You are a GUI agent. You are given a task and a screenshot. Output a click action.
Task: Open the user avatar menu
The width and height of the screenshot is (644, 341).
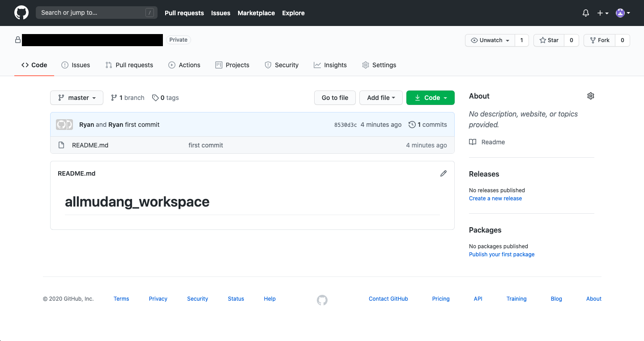coord(623,13)
